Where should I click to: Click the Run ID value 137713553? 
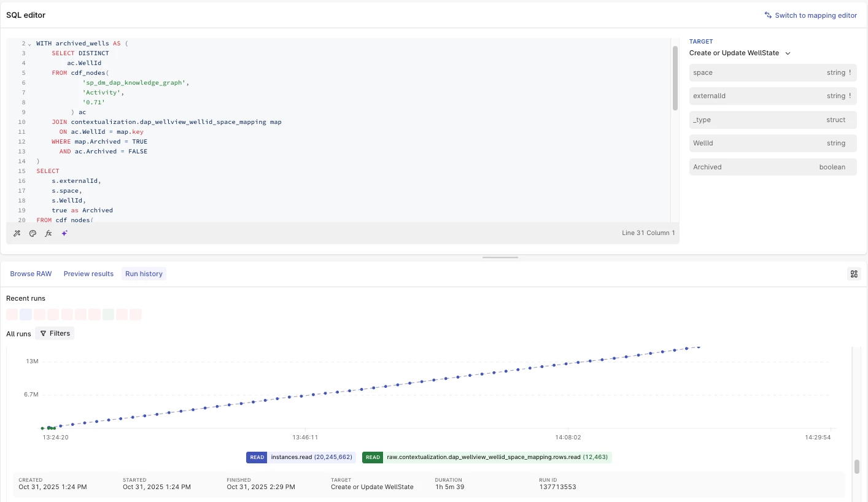[557, 487]
